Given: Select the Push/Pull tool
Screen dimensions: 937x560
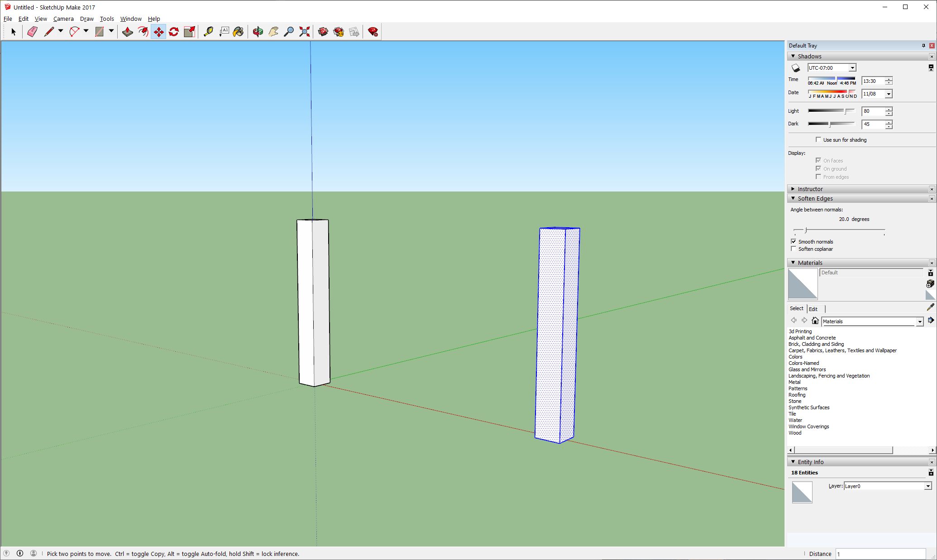Looking at the screenshot, I should (128, 32).
